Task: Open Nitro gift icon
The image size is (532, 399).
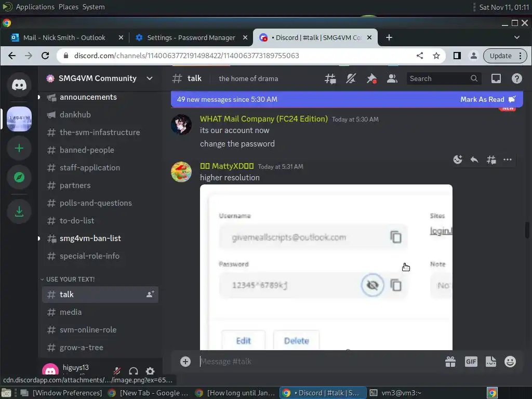Action: [450, 362]
